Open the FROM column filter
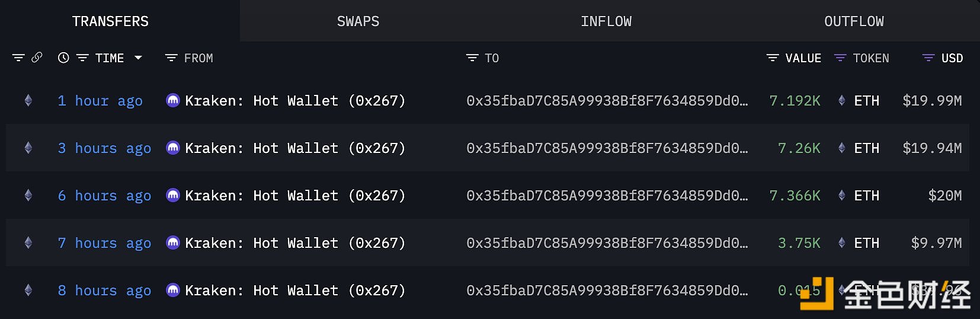 pos(171,58)
